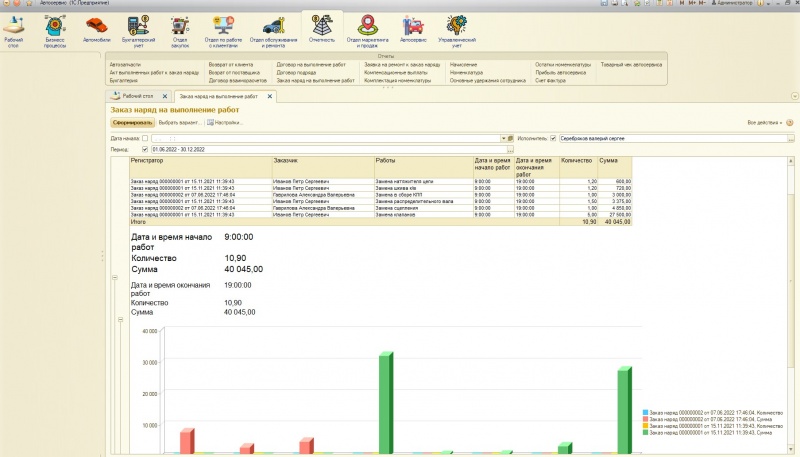The image size is (800, 457).
Task: Expand the tabs panel arrow at far right
Action: coord(794,96)
